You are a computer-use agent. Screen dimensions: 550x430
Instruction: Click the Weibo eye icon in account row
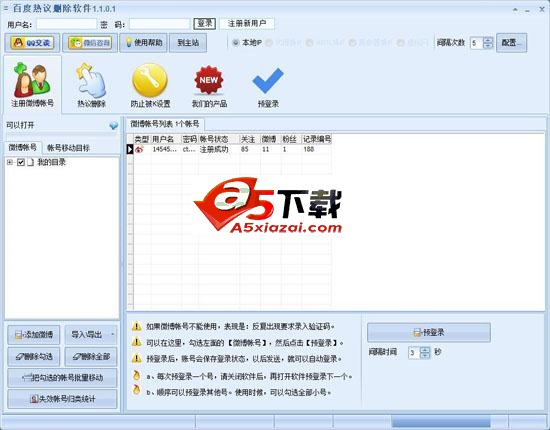tap(140, 149)
